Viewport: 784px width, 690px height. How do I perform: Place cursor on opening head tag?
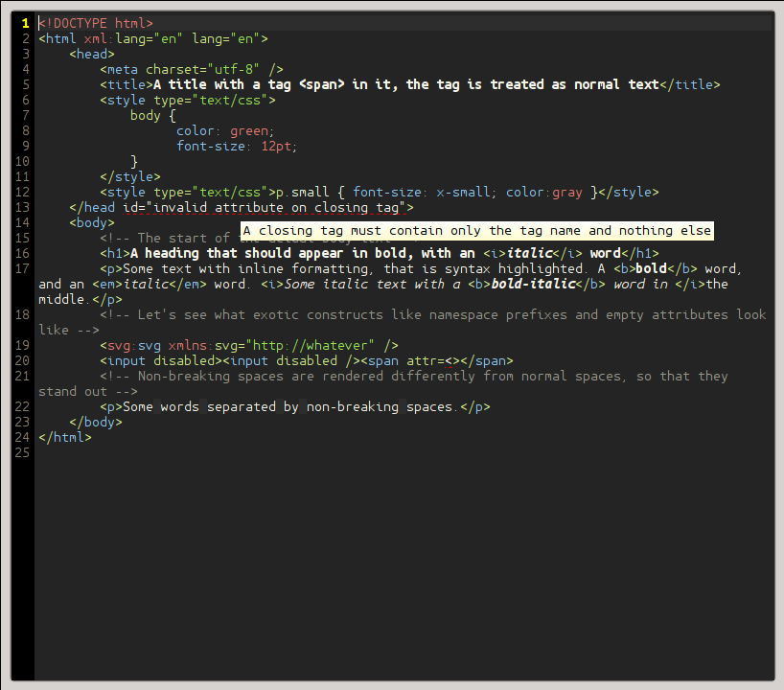coord(92,54)
